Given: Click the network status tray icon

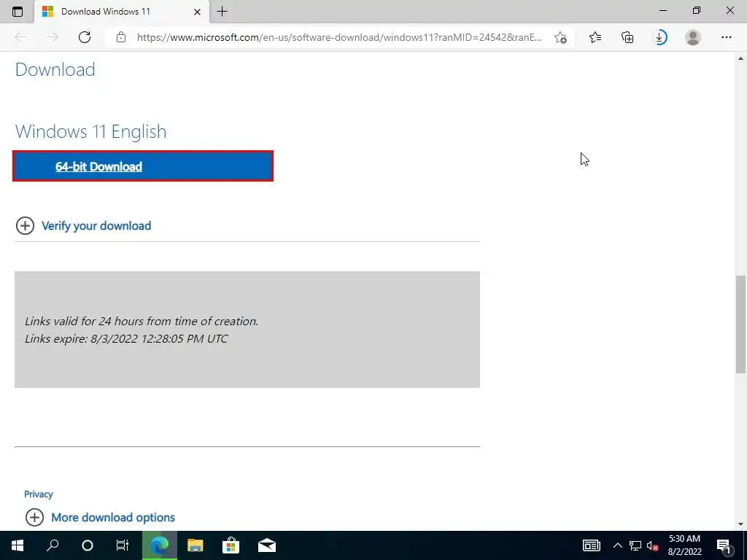Looking at the screenshot, I should click(635, 545).
